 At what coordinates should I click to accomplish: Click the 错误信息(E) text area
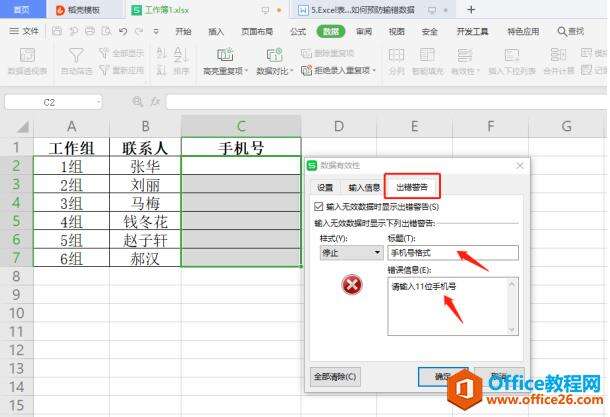point(453,306)
